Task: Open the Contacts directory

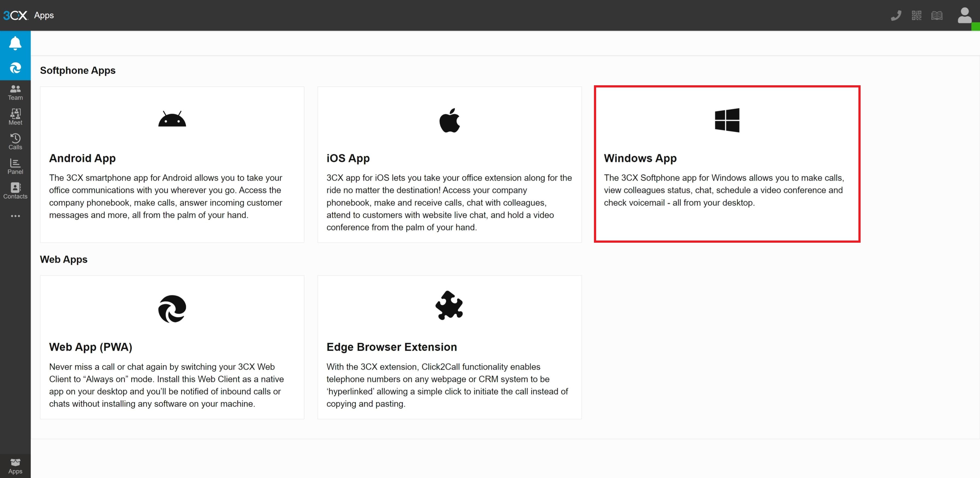Action: [15, 191]
